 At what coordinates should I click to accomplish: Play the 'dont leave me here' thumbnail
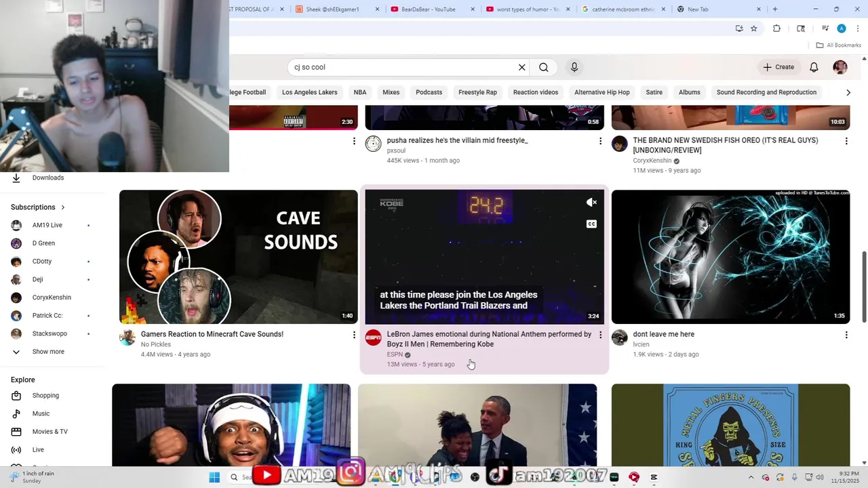pyautogui.click(x=730, y=257)
